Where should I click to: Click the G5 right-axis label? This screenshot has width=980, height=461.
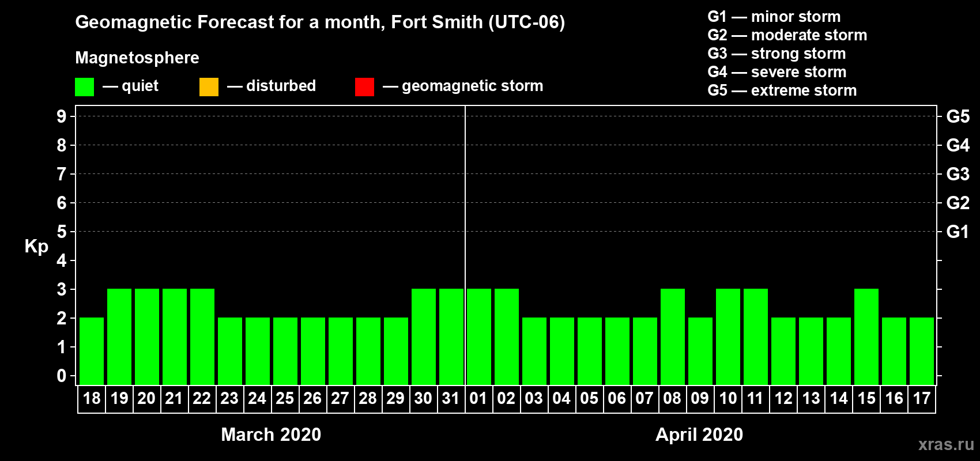[958, 116]
